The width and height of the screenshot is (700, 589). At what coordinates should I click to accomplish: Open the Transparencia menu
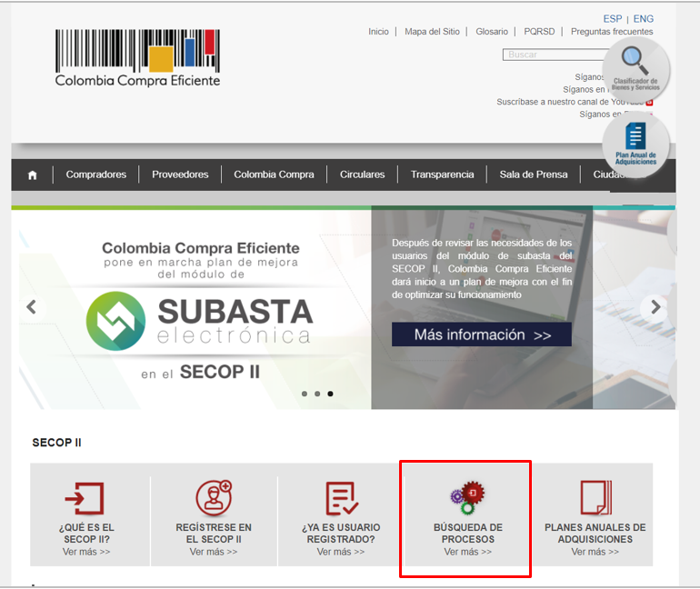(442, 175)
